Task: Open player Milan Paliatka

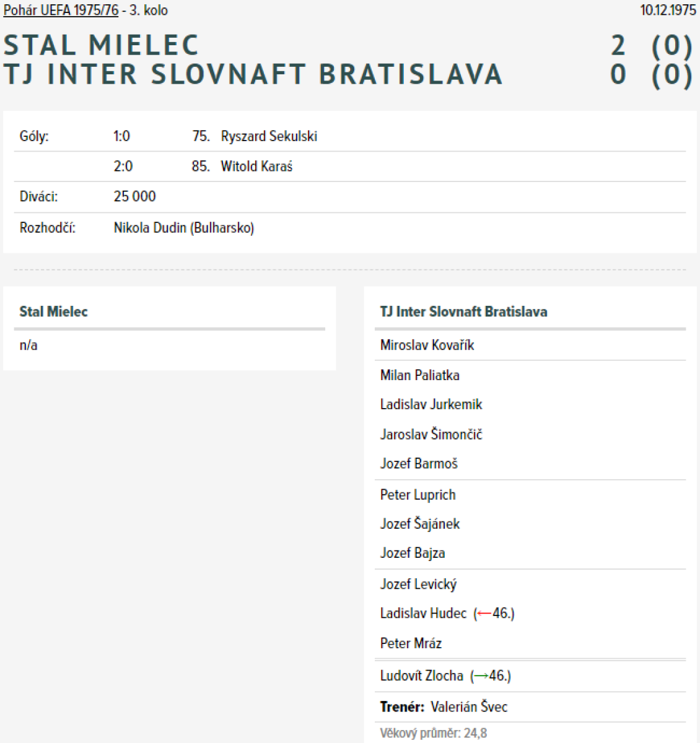Action: (419, 375)
